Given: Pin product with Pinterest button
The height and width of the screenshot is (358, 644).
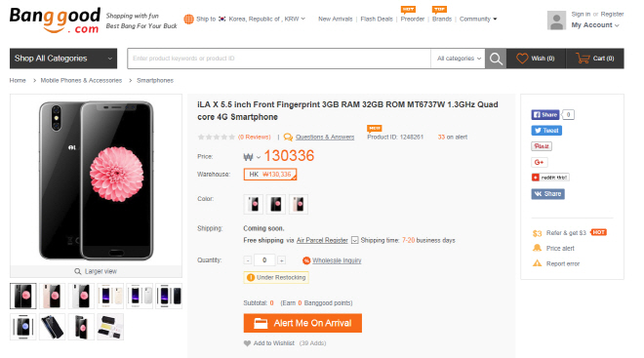Looking at the screenshot, I should coord(542,146).
